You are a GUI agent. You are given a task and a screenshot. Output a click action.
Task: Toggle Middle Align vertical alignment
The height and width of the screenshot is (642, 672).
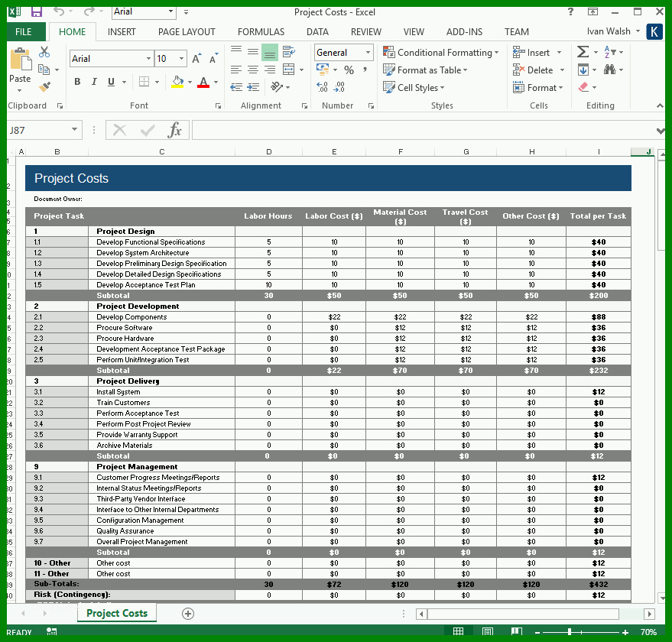(x=253, y=52)
